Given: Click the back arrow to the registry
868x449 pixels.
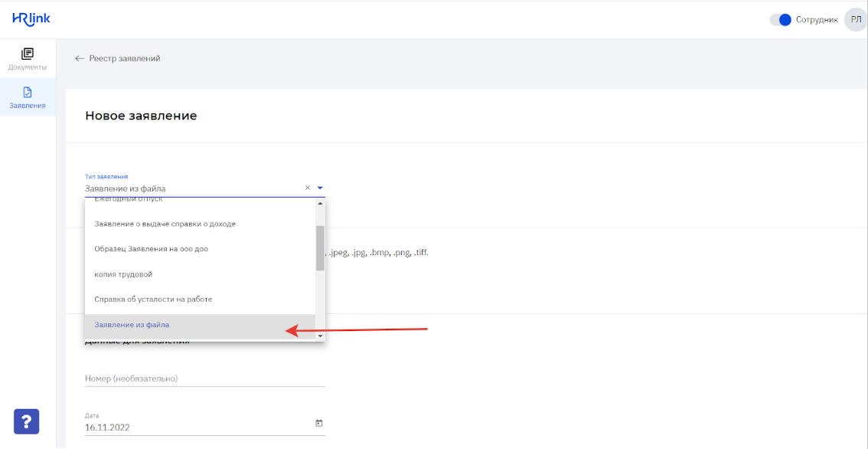Looking at the screenshot, I should click(79, 58).
